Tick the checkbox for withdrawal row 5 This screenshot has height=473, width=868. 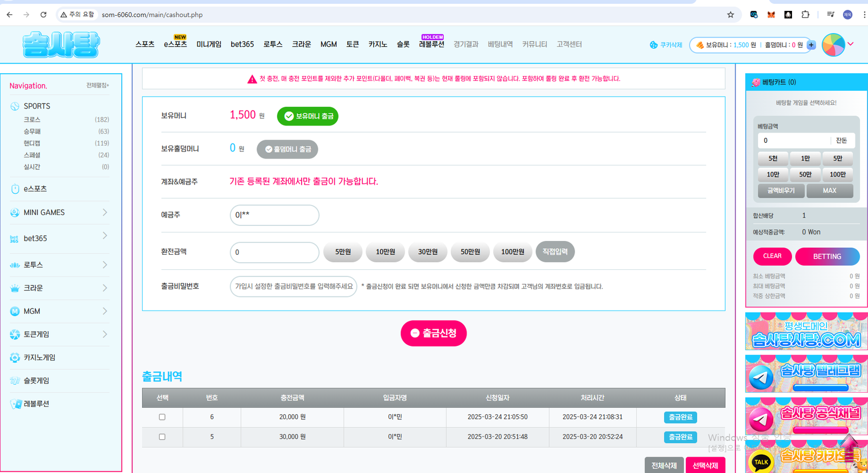pyautogui.click(x=162, y=437)
